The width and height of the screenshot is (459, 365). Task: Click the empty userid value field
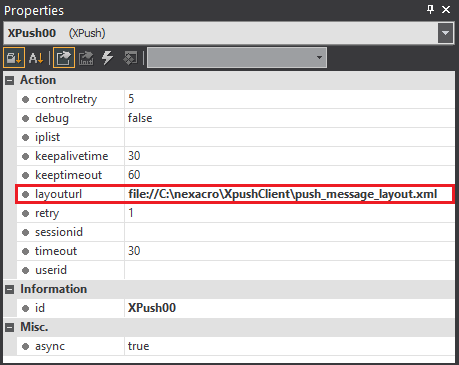click(289, 270)
